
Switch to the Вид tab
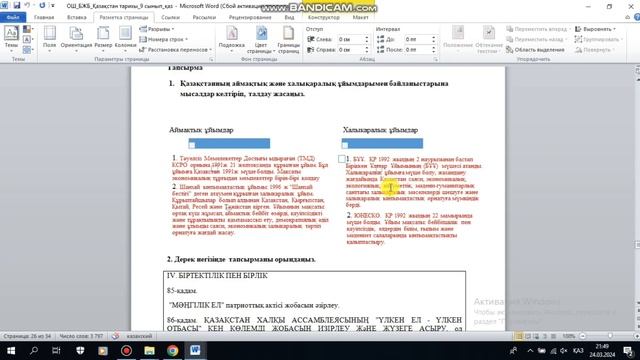289,18
